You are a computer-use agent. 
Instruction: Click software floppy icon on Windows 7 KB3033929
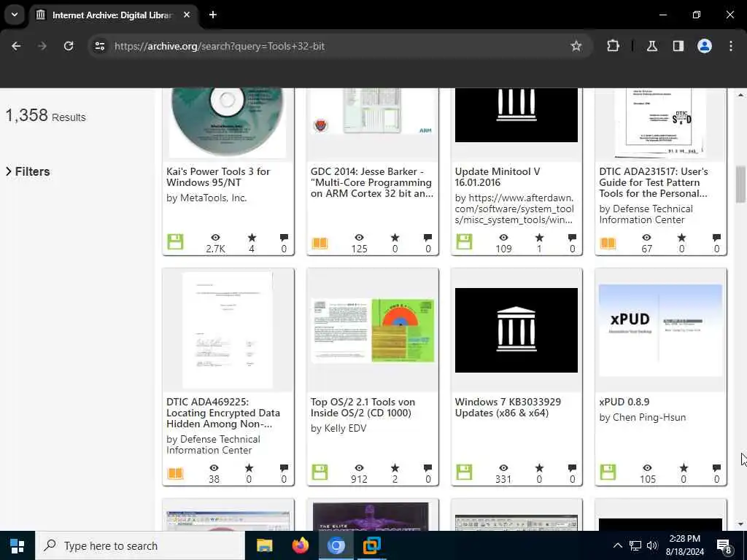click(464, 472)
